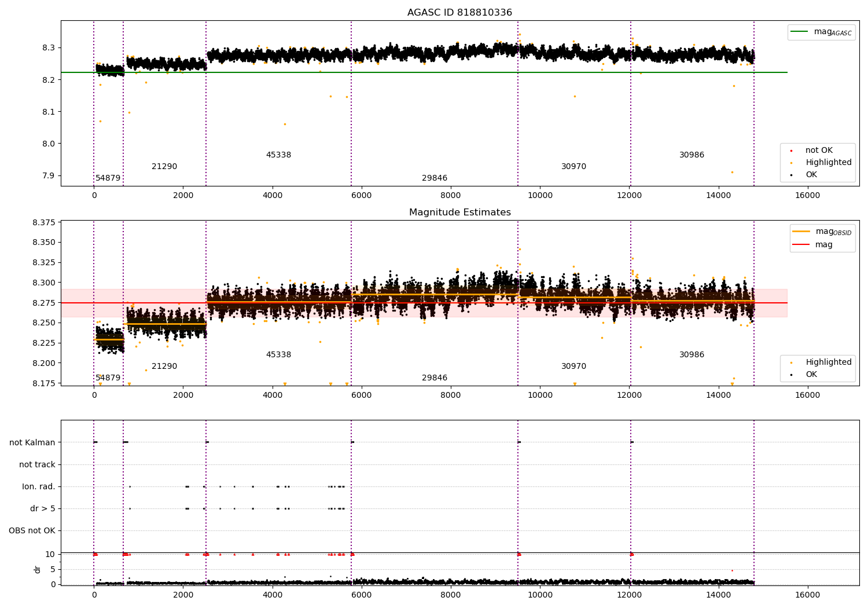
Task: Click the "Magnitude Estimates" plot title
Action: click(459, 213)
